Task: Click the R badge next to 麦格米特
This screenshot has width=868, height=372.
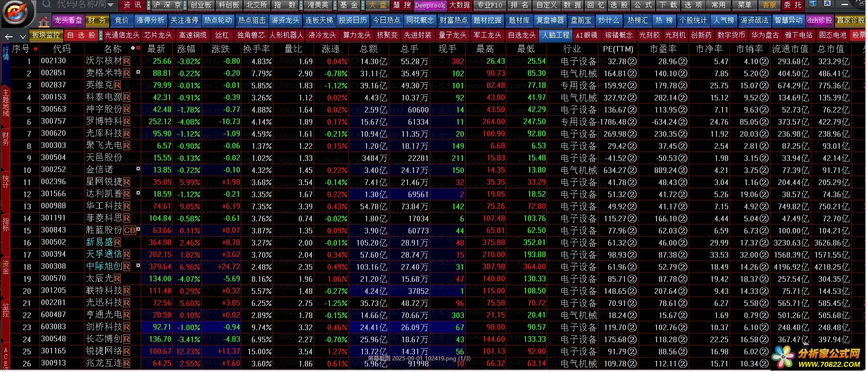Action: 126,73
